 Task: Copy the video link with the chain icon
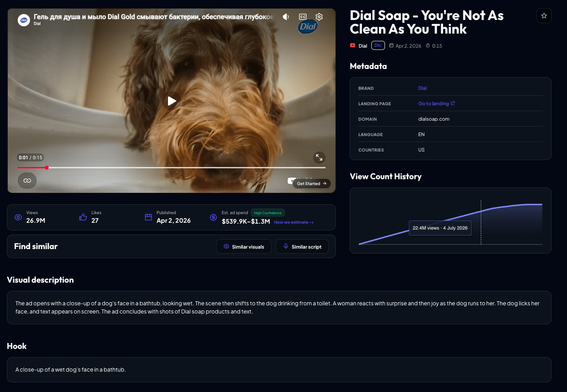pyautogui.click(x=27, y=181)
